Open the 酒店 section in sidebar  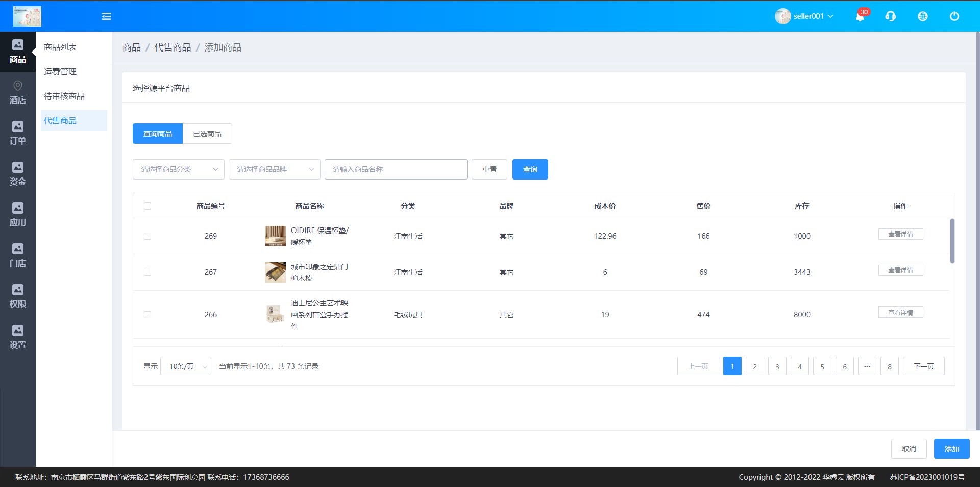(18, 93)
